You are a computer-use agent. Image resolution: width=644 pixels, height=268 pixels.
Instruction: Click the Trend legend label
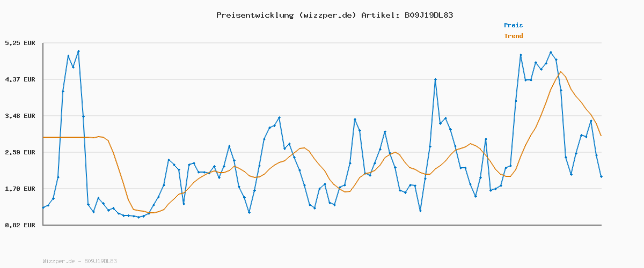(513, 36)
